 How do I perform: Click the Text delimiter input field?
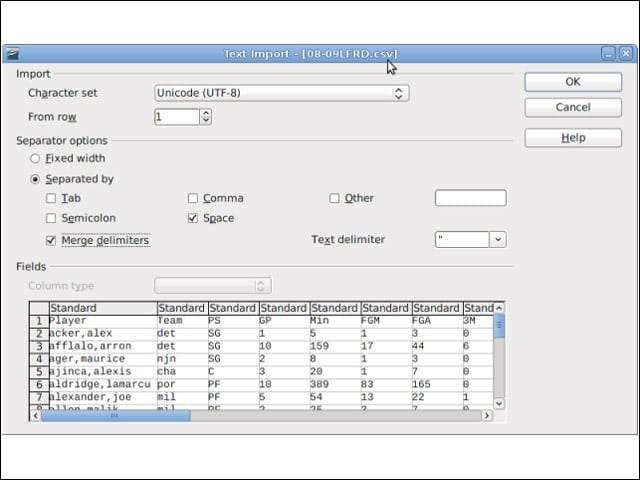pos(462,240)
